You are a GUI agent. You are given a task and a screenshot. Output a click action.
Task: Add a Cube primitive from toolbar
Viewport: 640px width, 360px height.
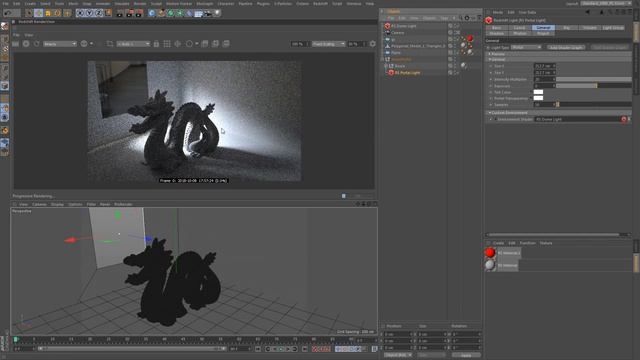pyautogui.click(x=152, y=13)
